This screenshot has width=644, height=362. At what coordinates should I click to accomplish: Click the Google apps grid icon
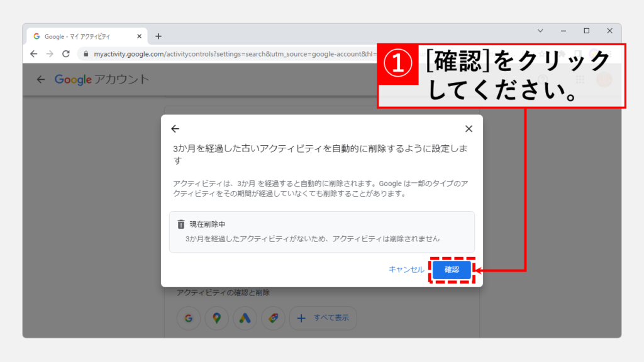pyautogui.click(x=580, y=79)
